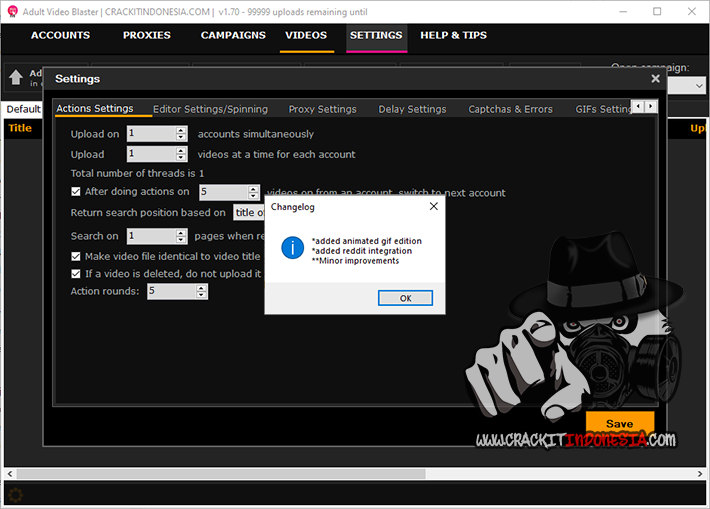Uncheck 'Make video file identical to video title'

coord(76,257)
